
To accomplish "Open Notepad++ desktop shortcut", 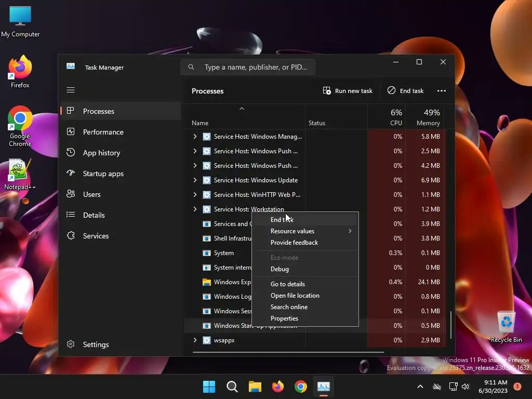I will [x=20, y=175].
